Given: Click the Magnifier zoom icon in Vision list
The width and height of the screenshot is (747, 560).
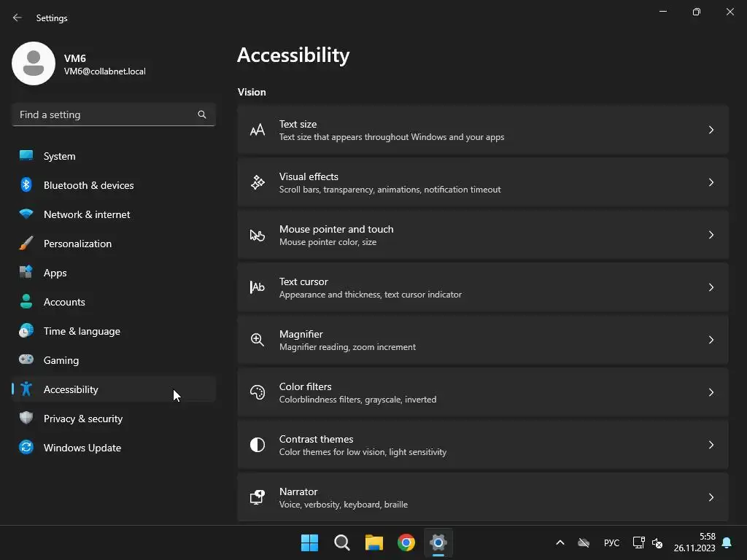Looking at the screenshot, I should coord(258,340).
